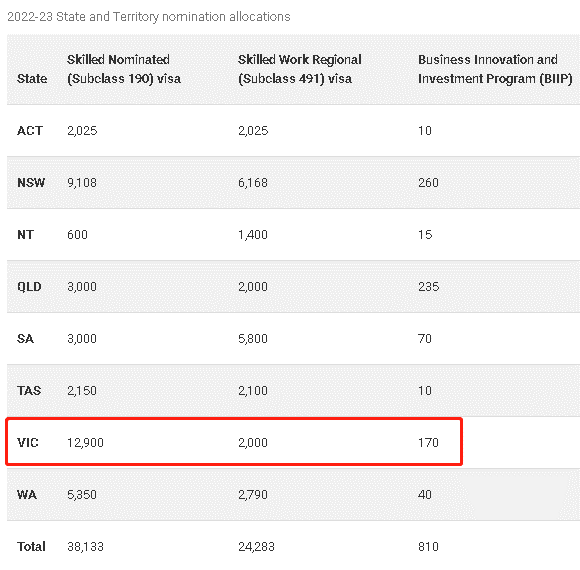Viewport: 580px width, 570px height.
Task: Click the NT row label
Action: pyautogui.click(x=26, y=235)
